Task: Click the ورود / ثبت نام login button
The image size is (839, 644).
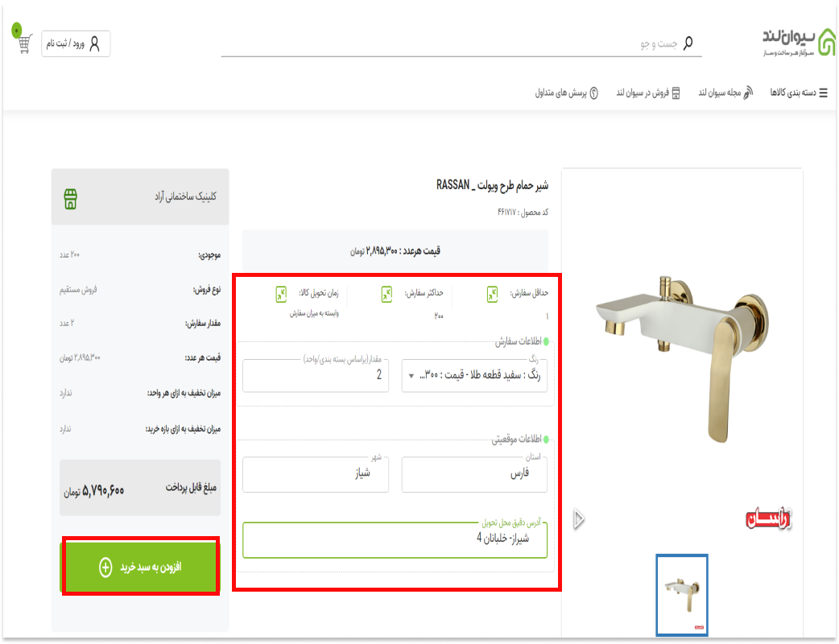Action: coord(75,44)
